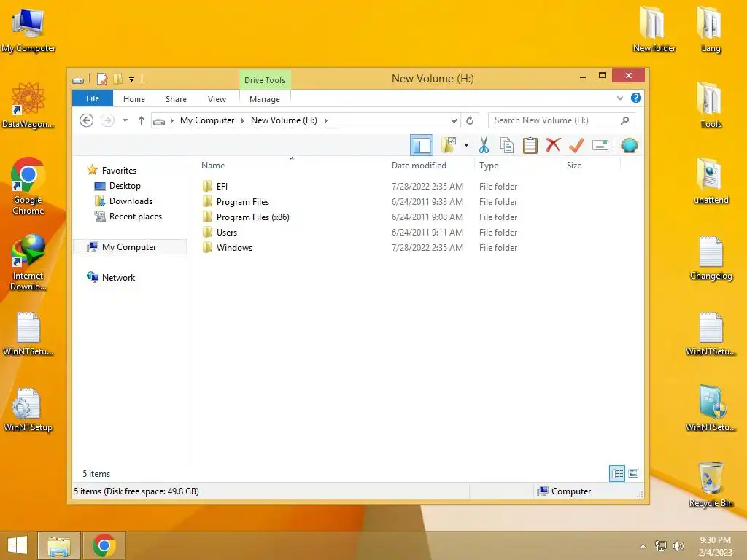Click the Windows Start button

(18, 545)
